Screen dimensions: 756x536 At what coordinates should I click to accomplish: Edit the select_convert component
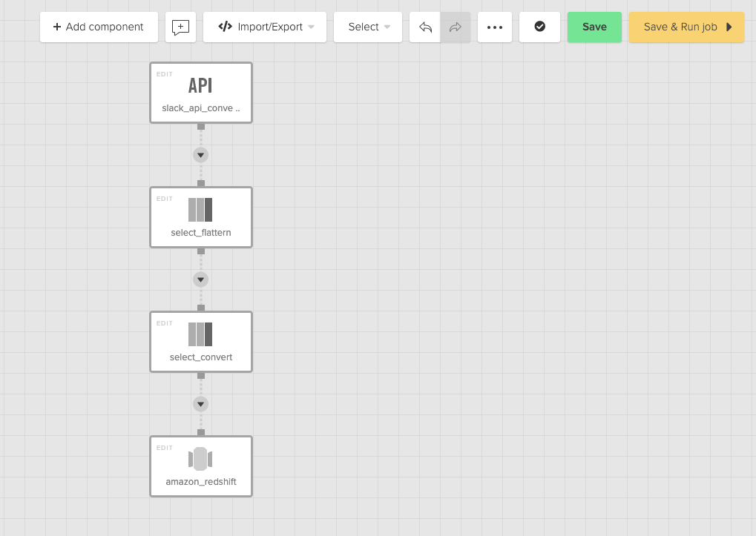165,323
